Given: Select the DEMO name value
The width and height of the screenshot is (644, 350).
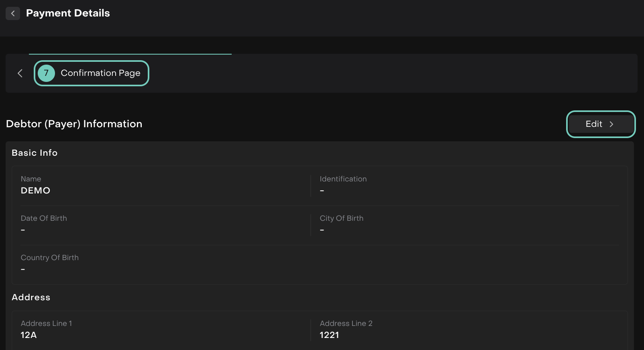Looking at the screenshot, I should (35, 191).
